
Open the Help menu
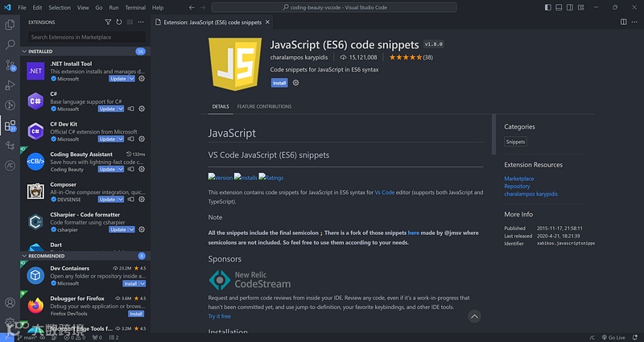click(158, 7)
